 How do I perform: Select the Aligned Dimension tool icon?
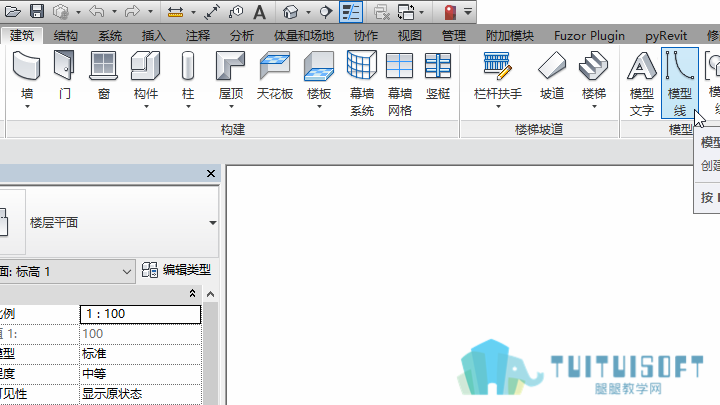175,12
